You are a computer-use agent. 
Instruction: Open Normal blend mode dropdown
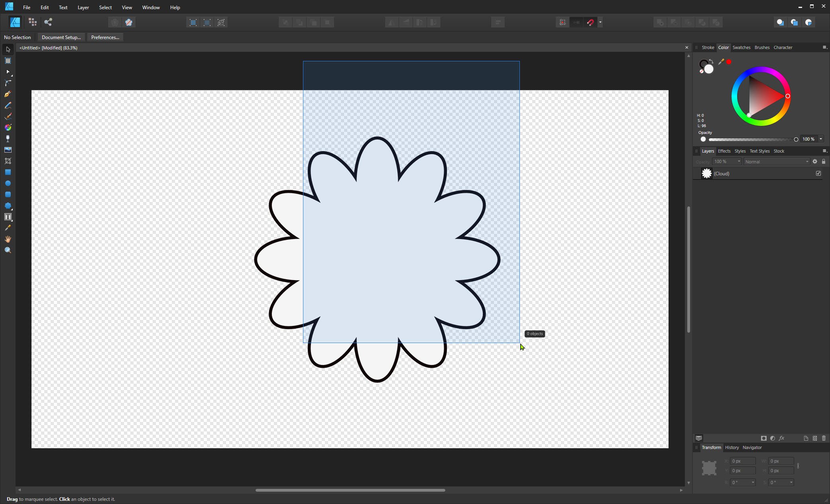point(777,161)
